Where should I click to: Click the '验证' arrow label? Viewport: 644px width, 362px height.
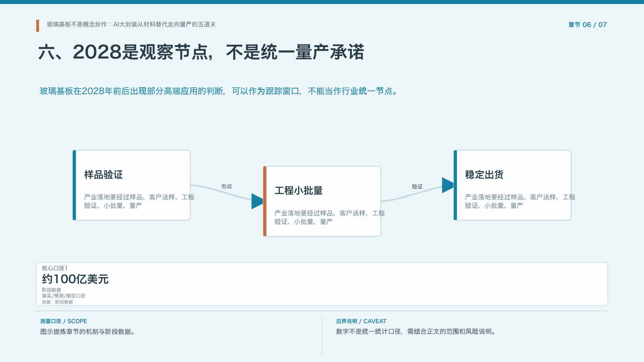(417, 187)
